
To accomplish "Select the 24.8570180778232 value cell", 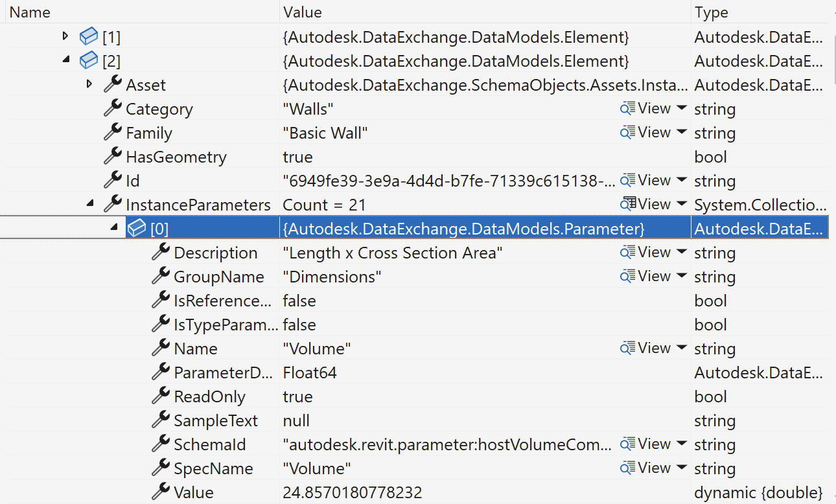I will [x=353, y=492].
